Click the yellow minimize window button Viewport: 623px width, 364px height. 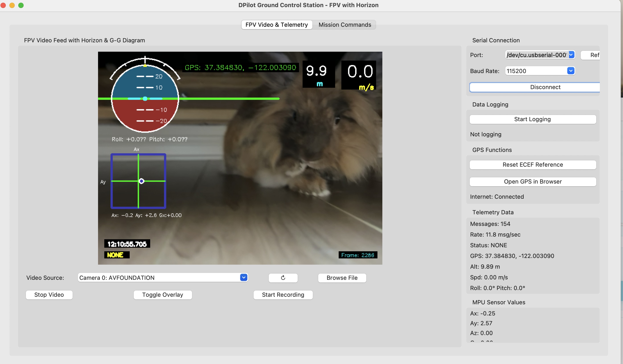[12, 5]
